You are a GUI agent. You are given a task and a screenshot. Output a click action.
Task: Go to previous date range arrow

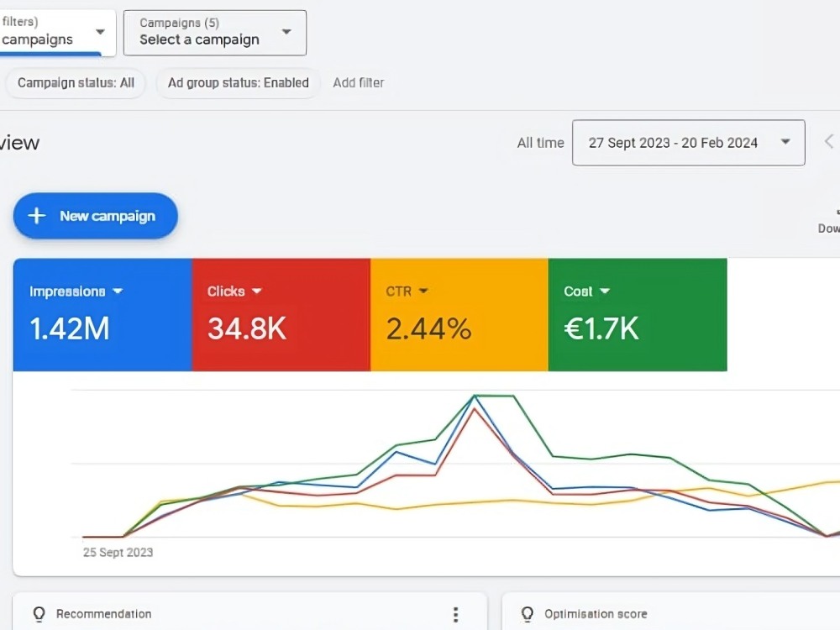829,142
